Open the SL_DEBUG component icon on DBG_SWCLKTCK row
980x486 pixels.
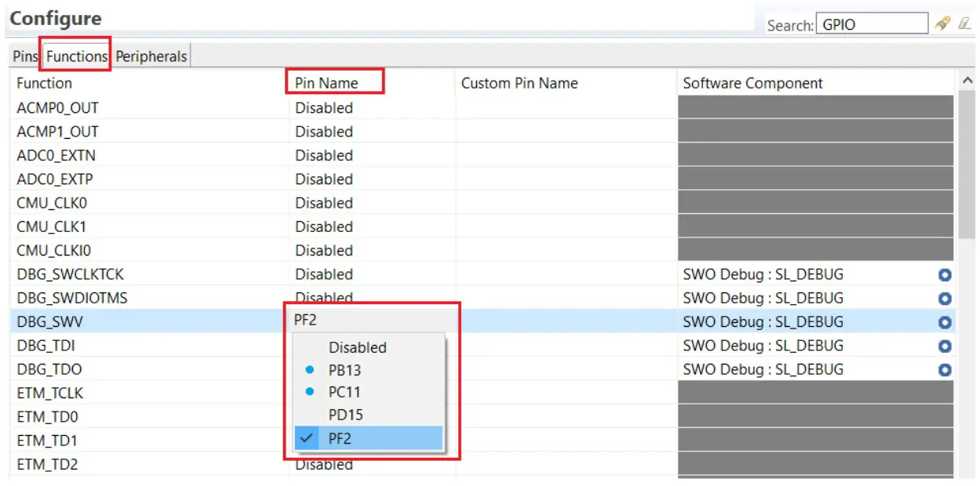click(945, 274)
